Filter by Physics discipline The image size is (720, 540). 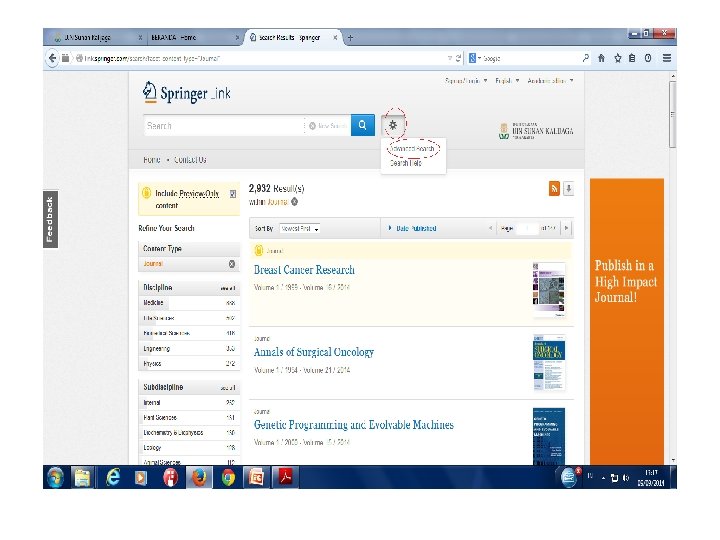tap(189, 364)
